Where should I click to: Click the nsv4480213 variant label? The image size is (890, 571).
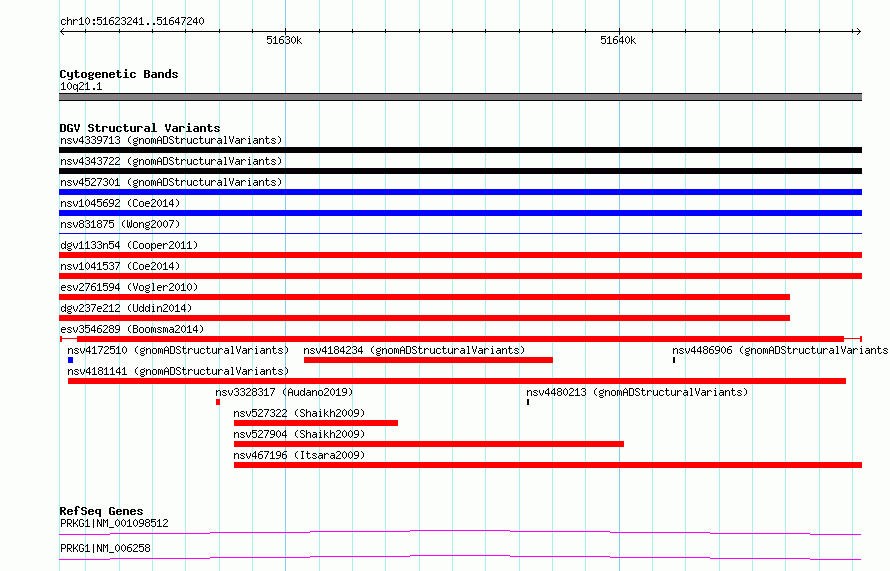tap(637, 392)
